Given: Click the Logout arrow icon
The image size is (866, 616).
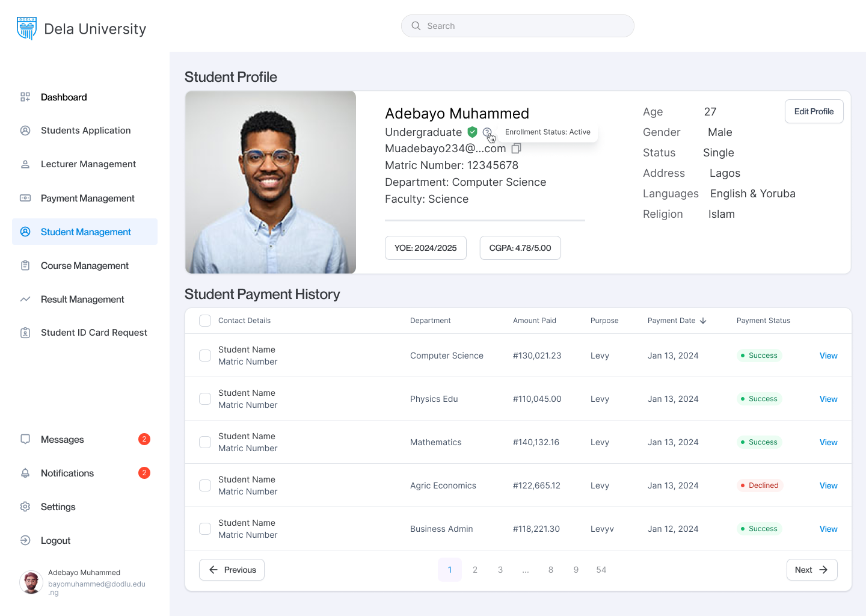Looking at the screenshot, I should pos(25,541).
